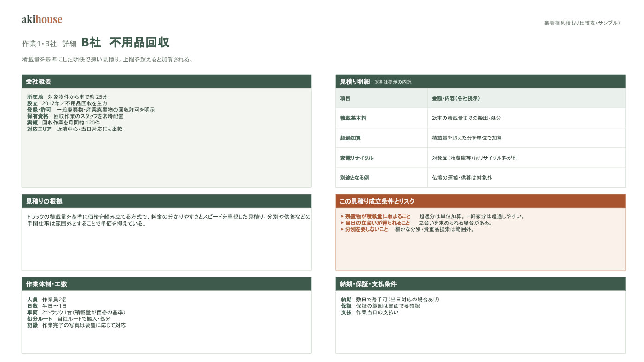Click the 車両 2tトラック1台 line
Viewport: 644px width, 362px height.
tap(76, 312)
